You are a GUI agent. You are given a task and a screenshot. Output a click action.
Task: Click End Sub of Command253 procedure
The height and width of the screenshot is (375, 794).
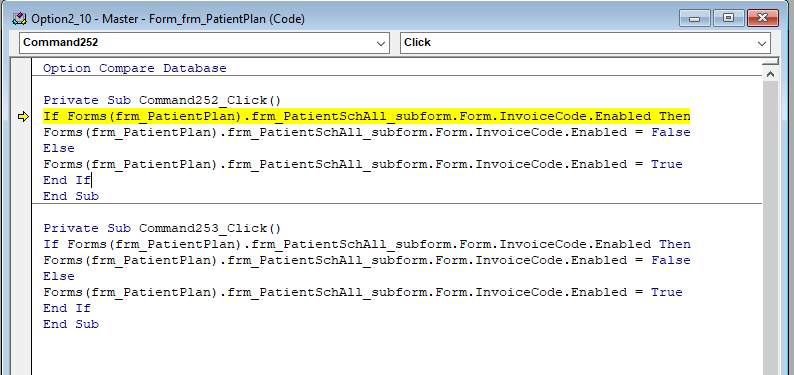tap(71, 324)
